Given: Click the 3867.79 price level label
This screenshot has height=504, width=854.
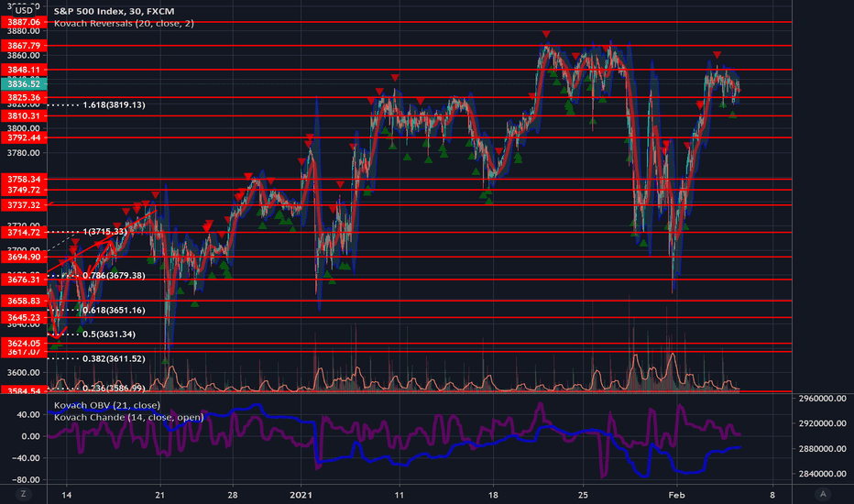Looking at the screenshot, I should [x=24, y=45].
